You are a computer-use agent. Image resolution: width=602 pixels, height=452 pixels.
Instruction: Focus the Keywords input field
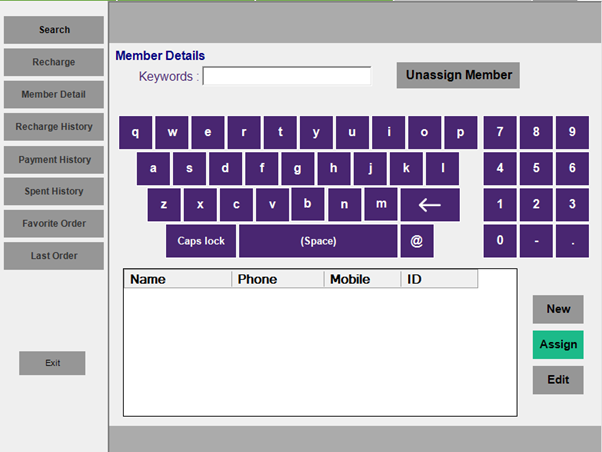[287, 76]
